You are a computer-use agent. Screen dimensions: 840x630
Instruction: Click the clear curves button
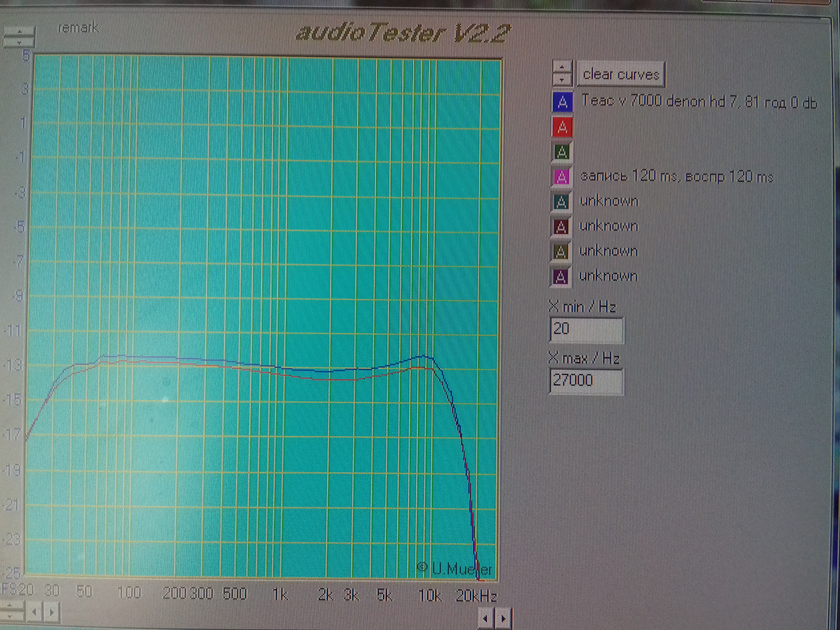coord(620,74)
